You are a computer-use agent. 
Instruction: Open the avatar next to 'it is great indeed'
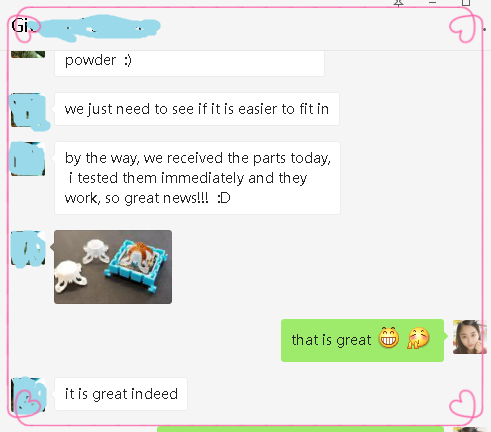28,395
